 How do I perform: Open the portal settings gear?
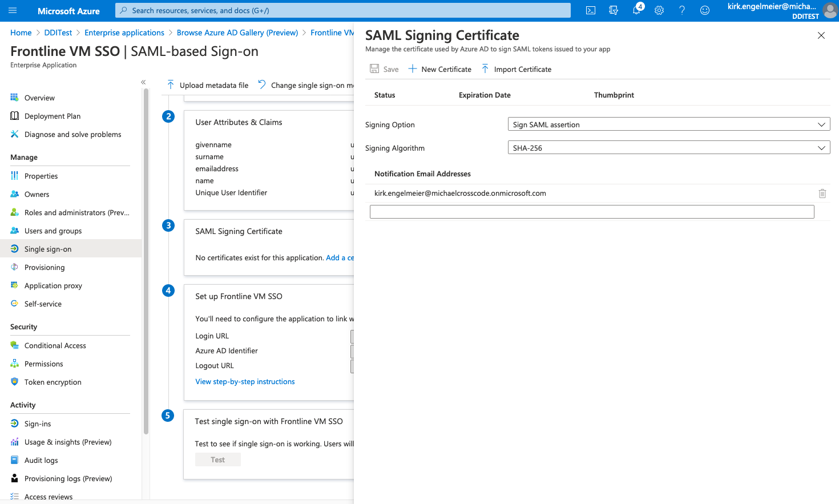tap(659, 10)
